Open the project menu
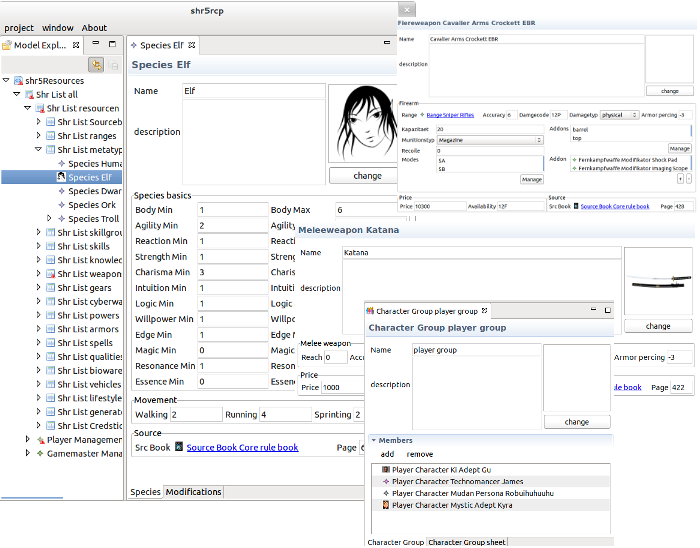700x548 pixels. click(x=19, y=28)
